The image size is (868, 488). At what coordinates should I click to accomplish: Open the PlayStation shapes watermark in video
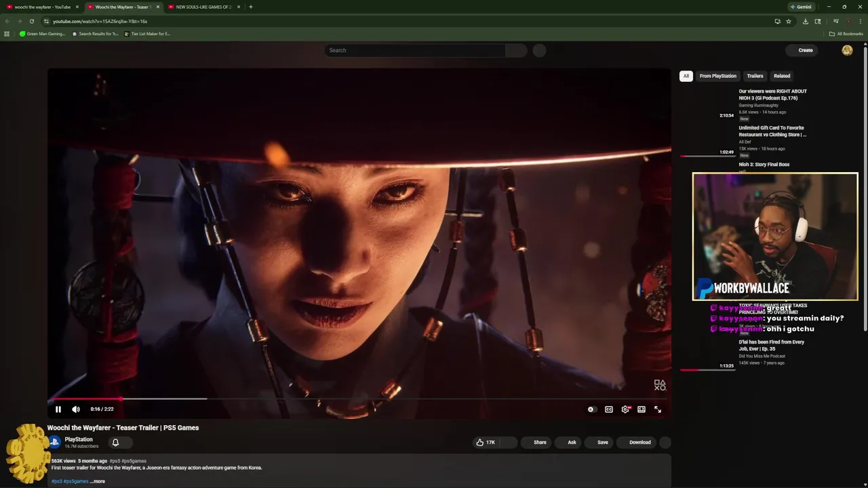click(660, 385)
